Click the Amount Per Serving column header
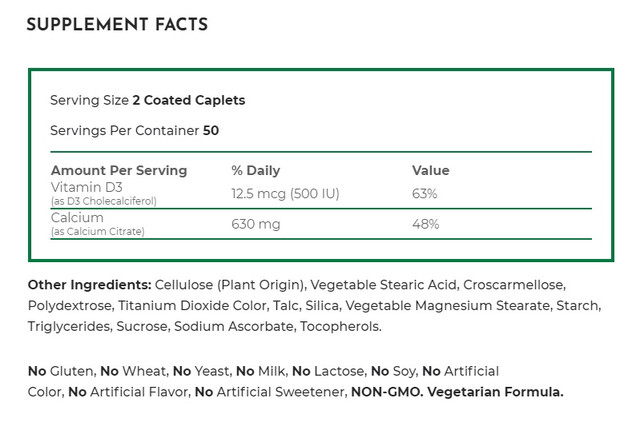 [x=118, y=170]
